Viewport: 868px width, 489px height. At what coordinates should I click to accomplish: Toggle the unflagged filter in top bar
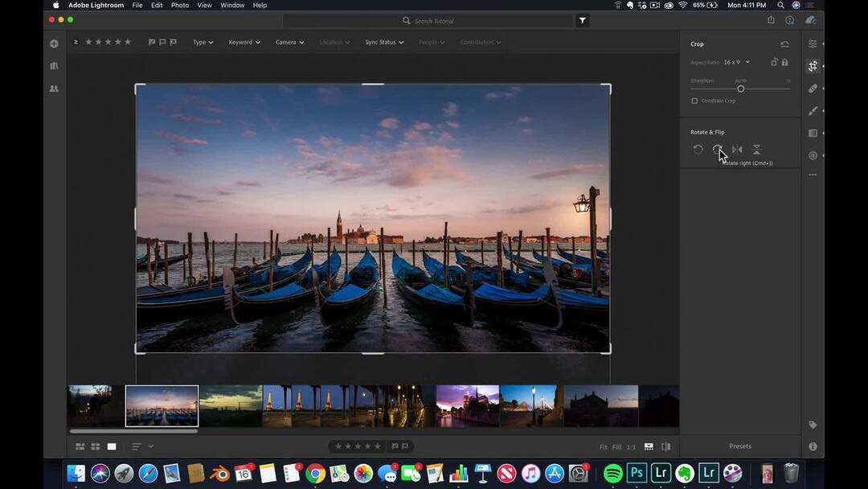click(162, 42)
